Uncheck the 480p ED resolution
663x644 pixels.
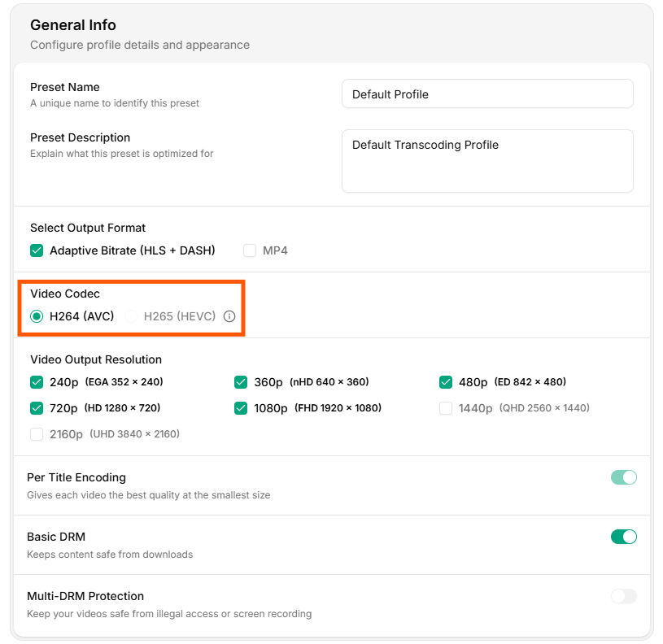coord(446,381)
